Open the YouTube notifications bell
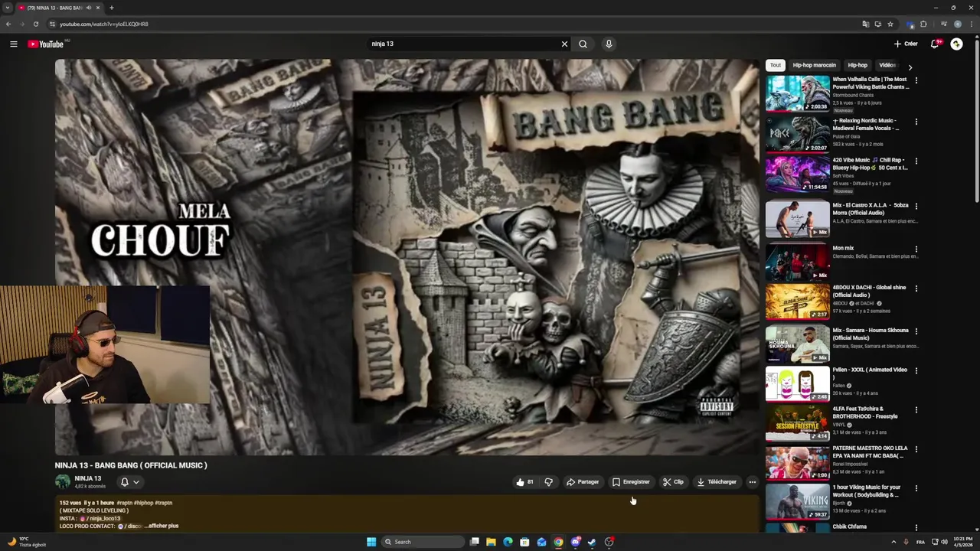 (934, 44)
